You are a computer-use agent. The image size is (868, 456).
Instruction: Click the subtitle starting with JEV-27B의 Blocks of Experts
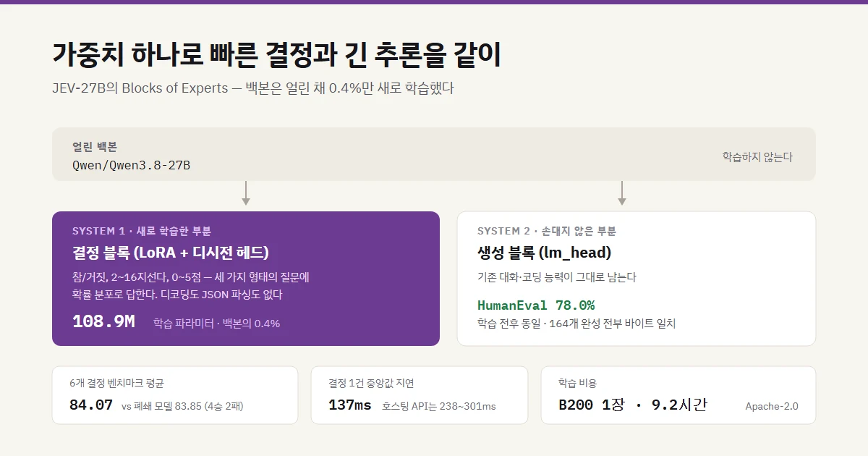252,88
